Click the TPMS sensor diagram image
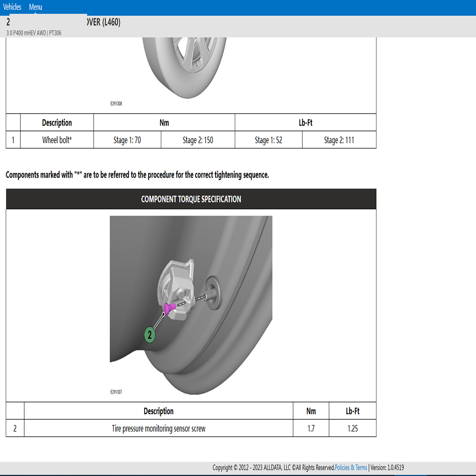This screenshot has width=476, height=476. [191, 305]
